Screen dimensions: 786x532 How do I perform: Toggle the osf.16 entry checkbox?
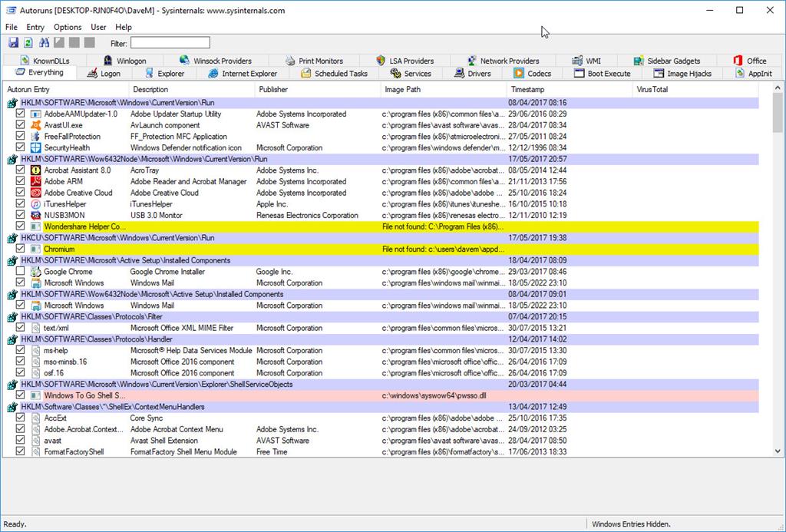[20, 372]
